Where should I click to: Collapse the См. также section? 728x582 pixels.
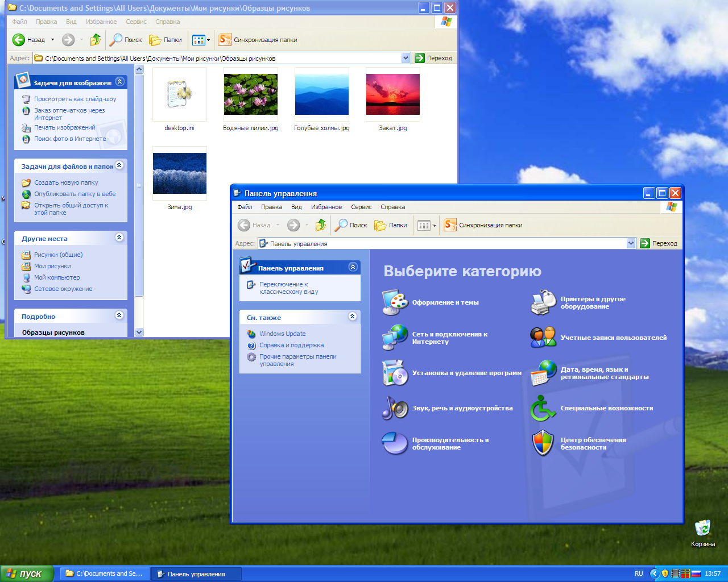[353, 317]
